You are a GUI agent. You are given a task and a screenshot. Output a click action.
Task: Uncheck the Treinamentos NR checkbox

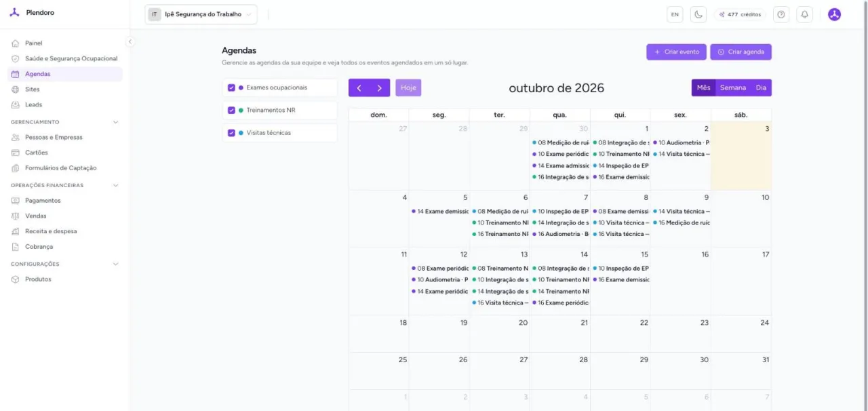tap(231, 111)
